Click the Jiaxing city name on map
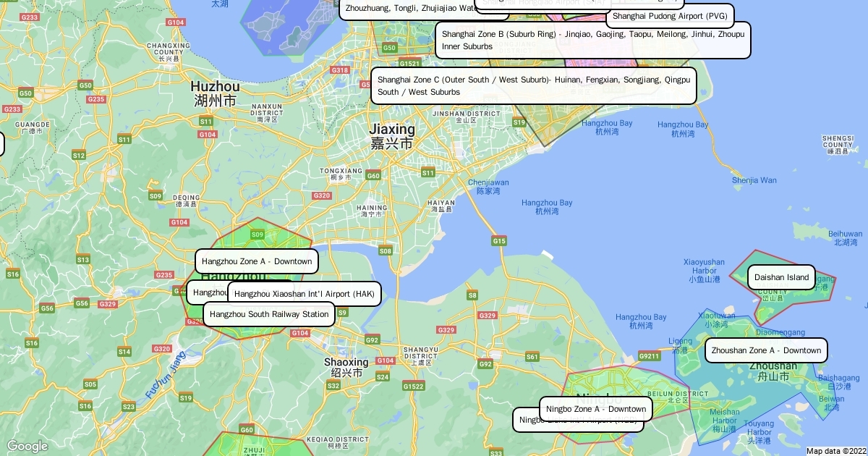 tap(392, 130)
